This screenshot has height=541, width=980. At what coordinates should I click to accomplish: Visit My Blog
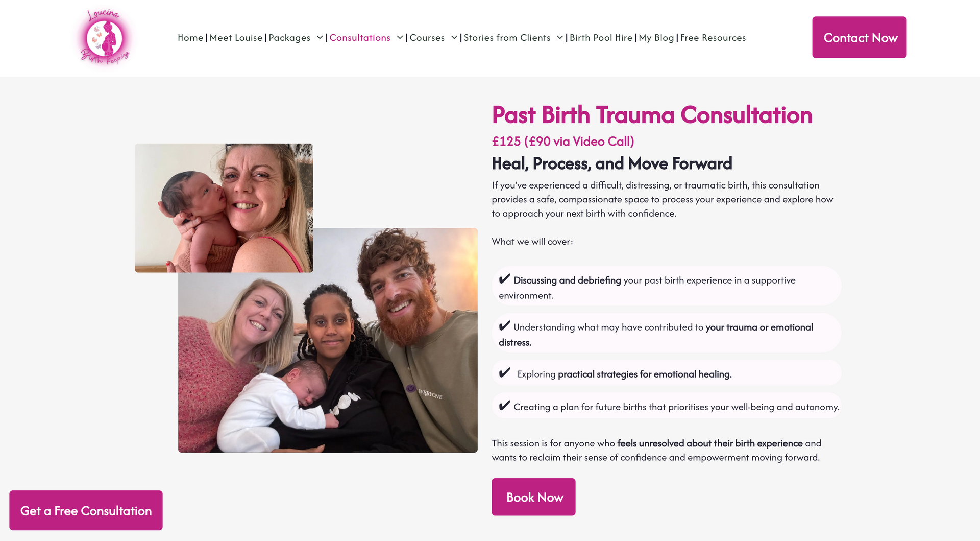[656, 38]
